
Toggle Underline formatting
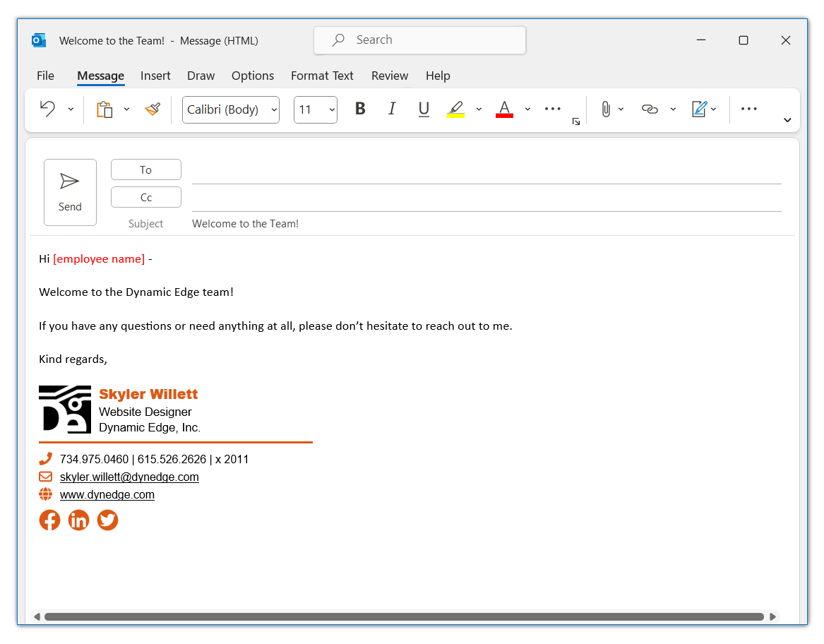[x=424, y=109]
